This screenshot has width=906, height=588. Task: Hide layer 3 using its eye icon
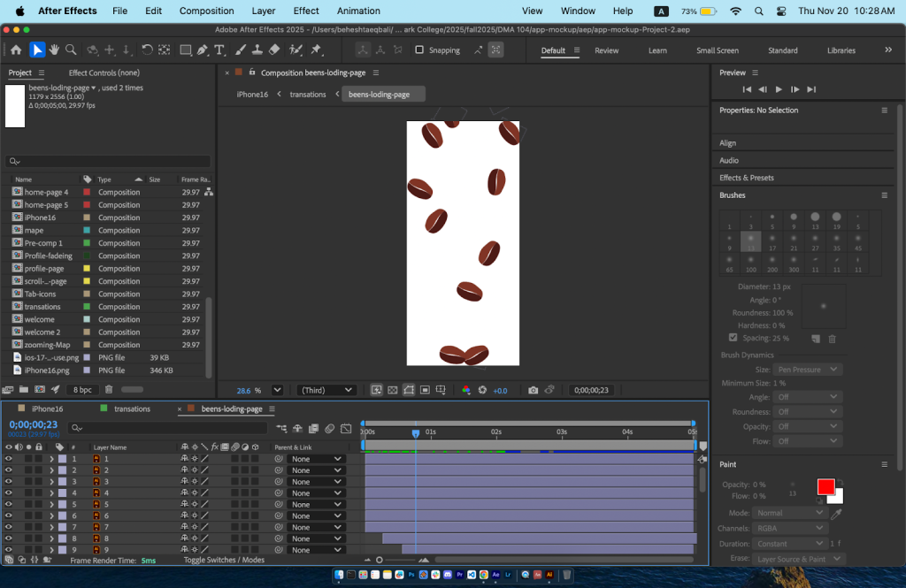8,482
